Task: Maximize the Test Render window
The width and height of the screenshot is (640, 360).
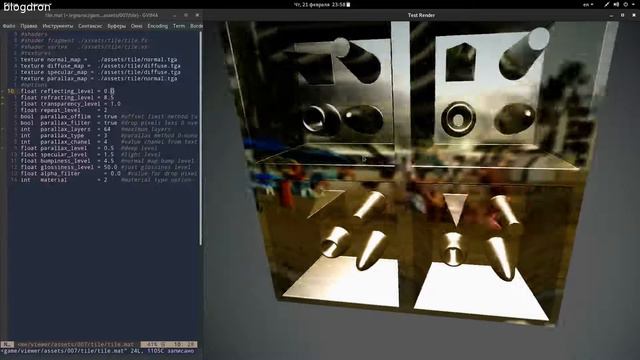Action: [622, 15]
